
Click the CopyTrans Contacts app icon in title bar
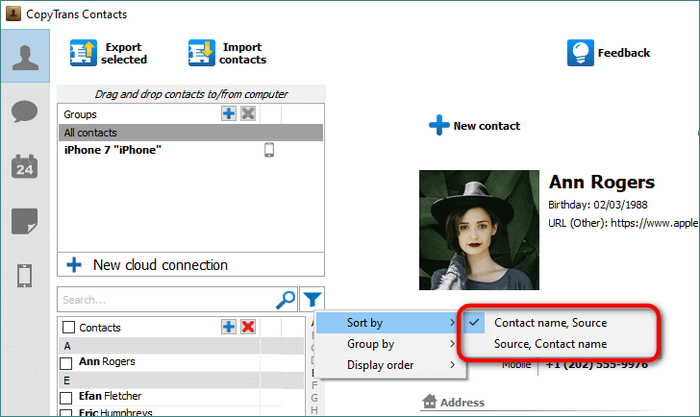[x=13, y=14]
